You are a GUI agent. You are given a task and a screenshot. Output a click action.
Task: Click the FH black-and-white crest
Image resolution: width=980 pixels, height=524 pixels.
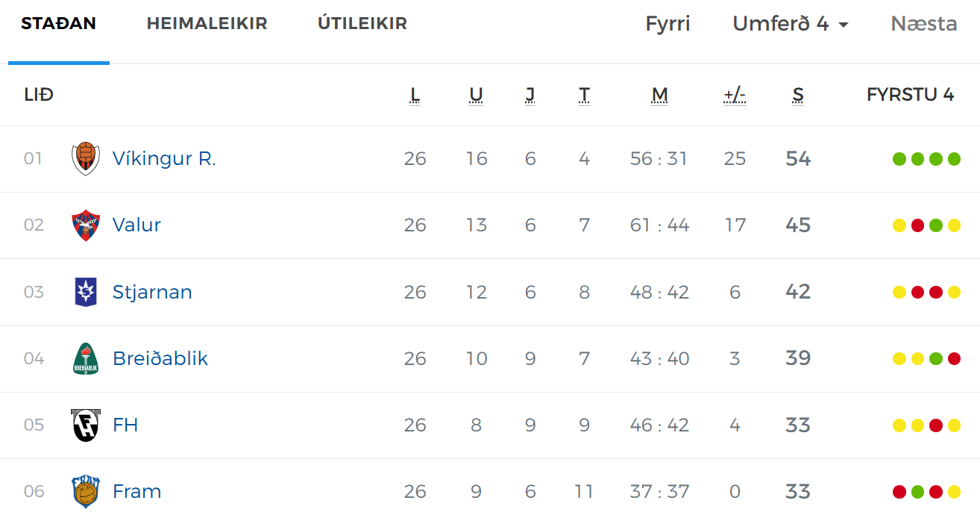click(x=86, y=425)
